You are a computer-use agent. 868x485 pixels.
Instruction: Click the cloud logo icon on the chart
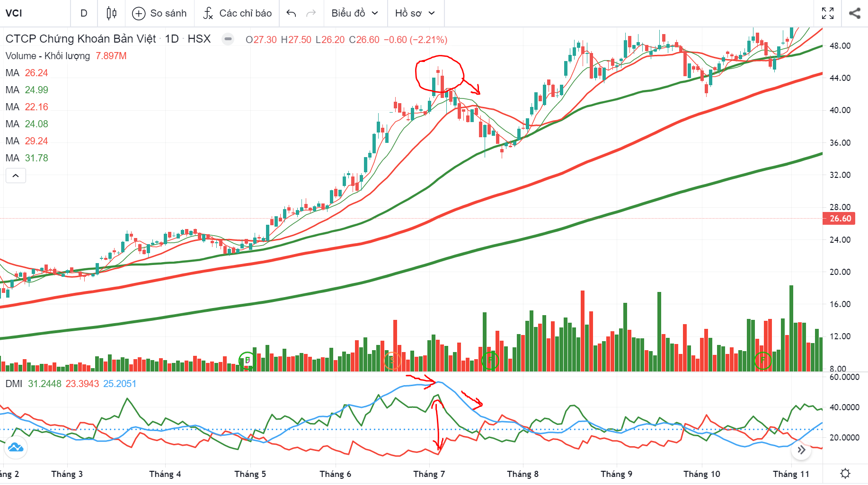point(16,447)
